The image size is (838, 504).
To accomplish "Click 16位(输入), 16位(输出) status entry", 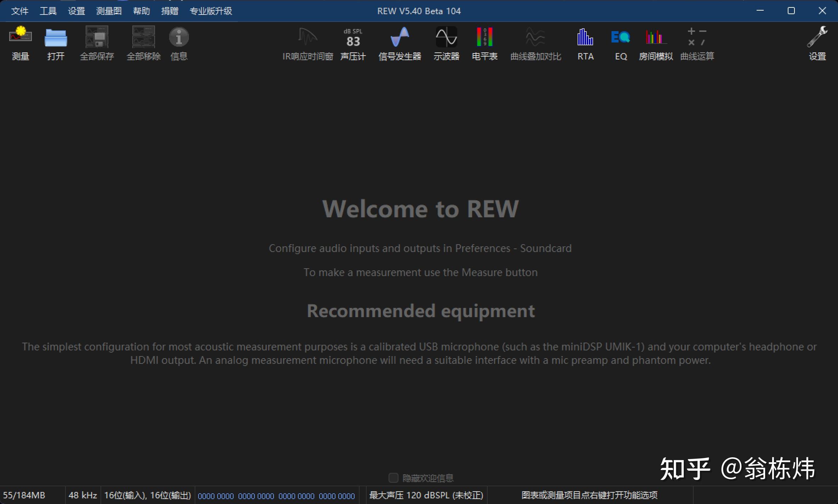I will pos(148,495).
